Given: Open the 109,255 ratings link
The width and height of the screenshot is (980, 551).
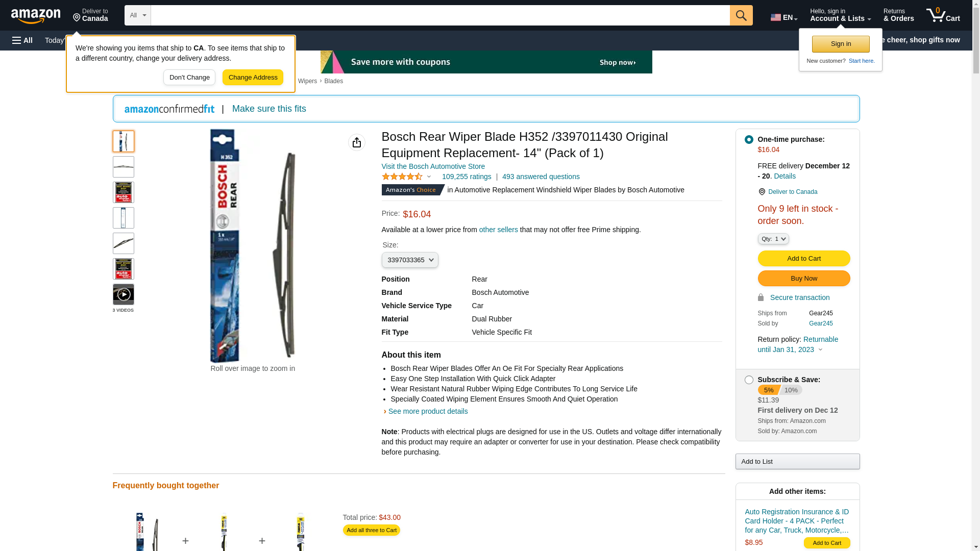Looking at the screenshot, I should tap(467, 177).
